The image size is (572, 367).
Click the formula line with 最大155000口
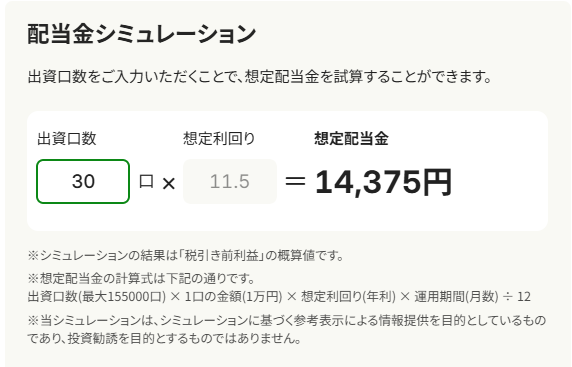[x=279, y=297]
